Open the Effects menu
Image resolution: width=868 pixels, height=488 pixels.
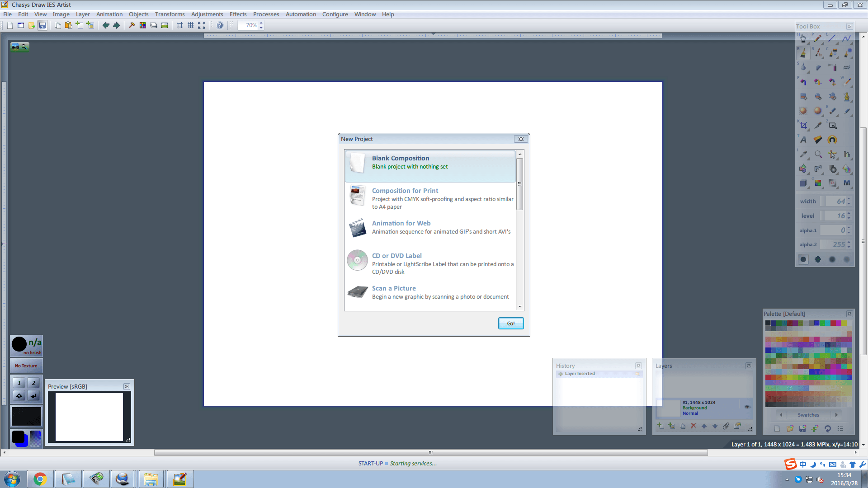(x=238, y=14)
